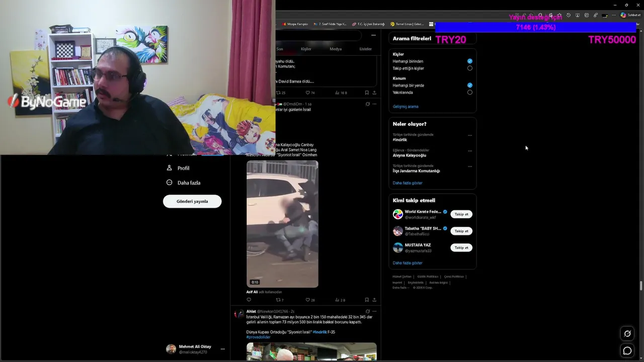The height and width of the screenshot is (362, 644).
Task: Open Reklam bilgisi footer link
Action: [438, 283]
